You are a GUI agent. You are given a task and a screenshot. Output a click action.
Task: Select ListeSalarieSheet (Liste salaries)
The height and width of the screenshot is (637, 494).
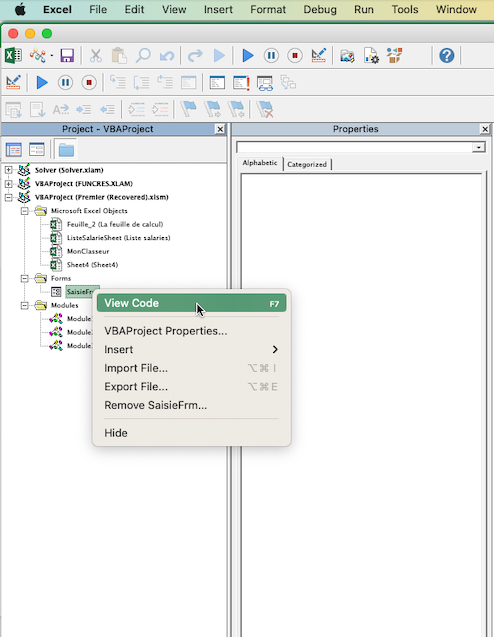click(119, 238)
